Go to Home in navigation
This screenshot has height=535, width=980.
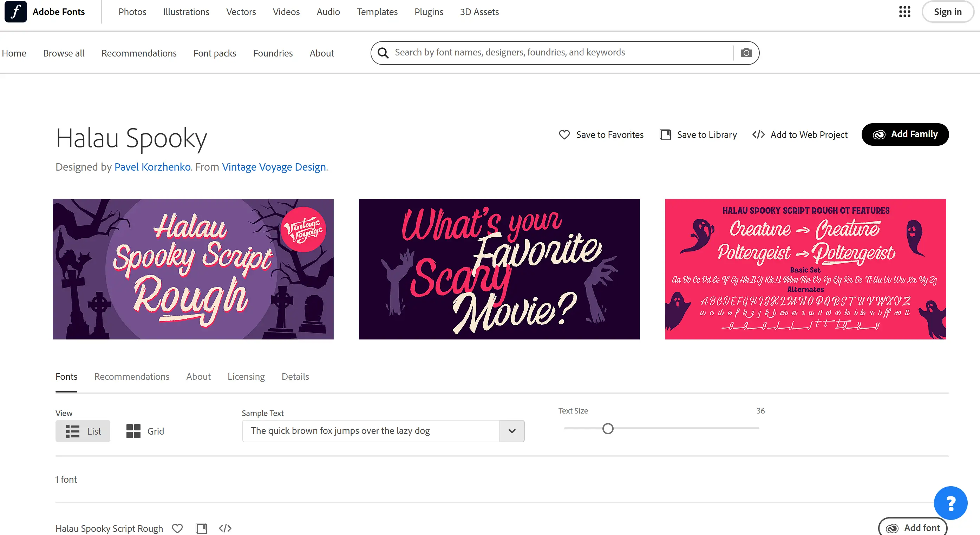click(14, 53)
